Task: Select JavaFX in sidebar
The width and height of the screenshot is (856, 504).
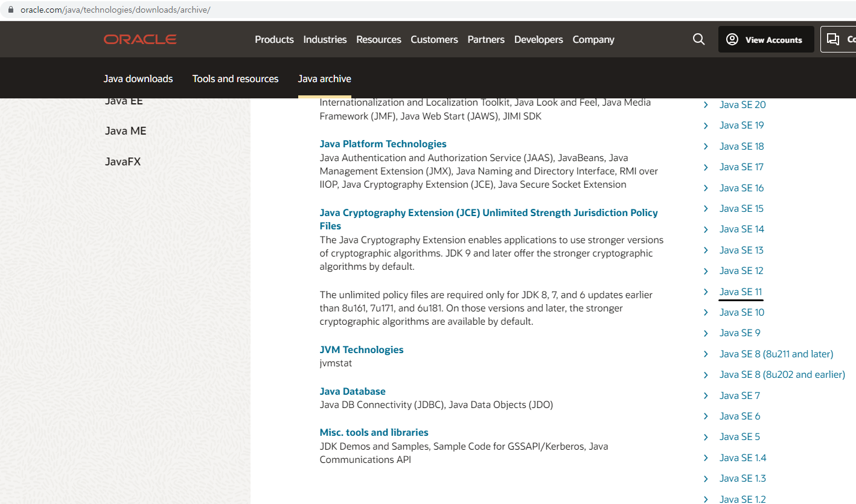Action: click(x=123, y=162)
